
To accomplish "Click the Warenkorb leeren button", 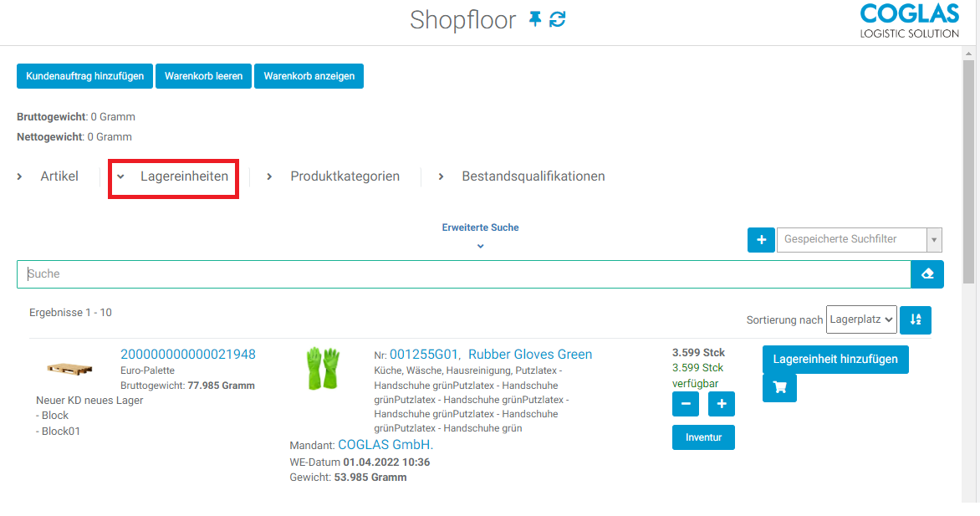I will point(203,76).
